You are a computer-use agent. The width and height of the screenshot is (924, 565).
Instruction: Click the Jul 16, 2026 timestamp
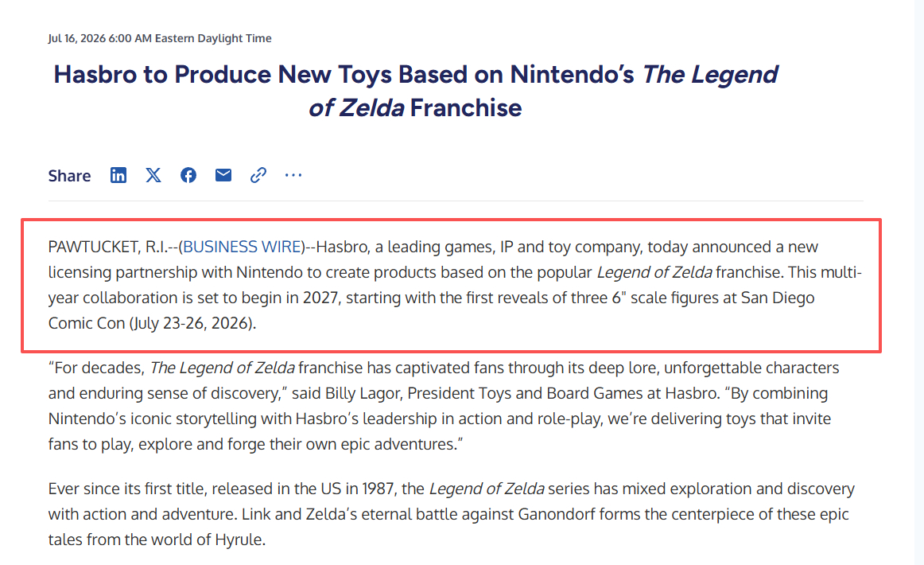click(x=160, y=38)
